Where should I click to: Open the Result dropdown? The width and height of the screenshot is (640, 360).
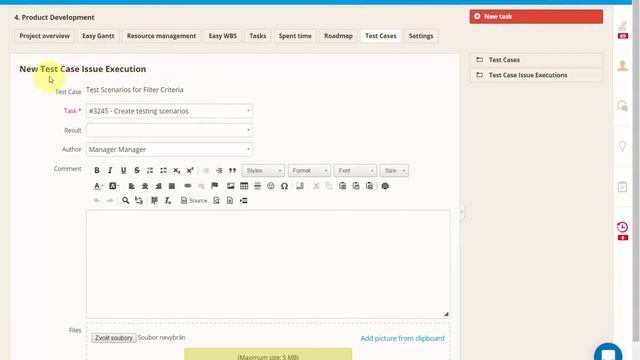[169, 130]
